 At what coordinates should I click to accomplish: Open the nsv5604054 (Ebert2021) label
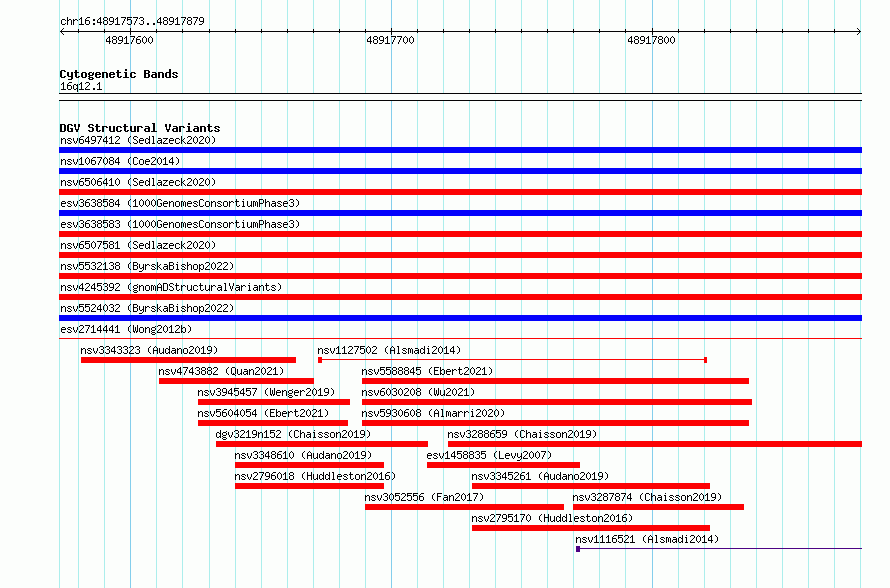click(263, 413)
